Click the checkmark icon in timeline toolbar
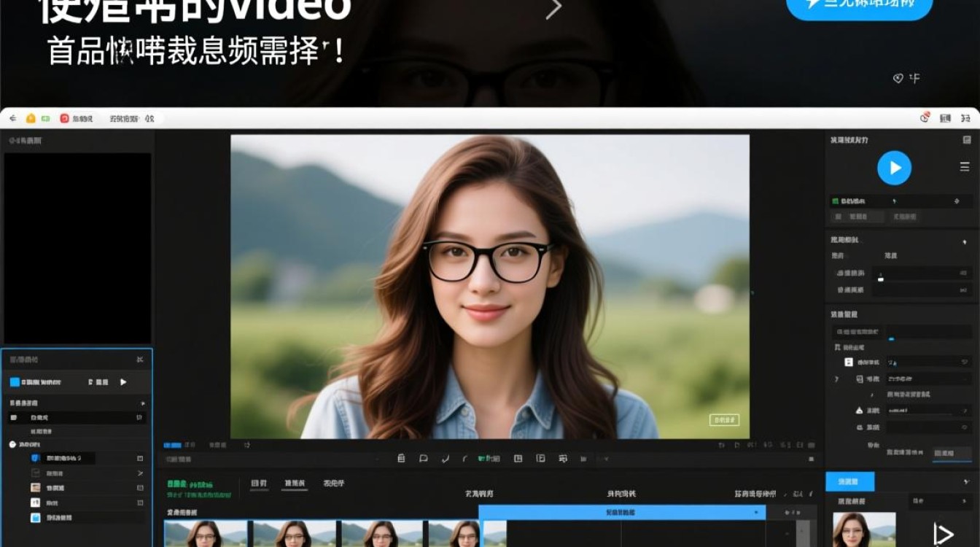 (x=445, y=459)
